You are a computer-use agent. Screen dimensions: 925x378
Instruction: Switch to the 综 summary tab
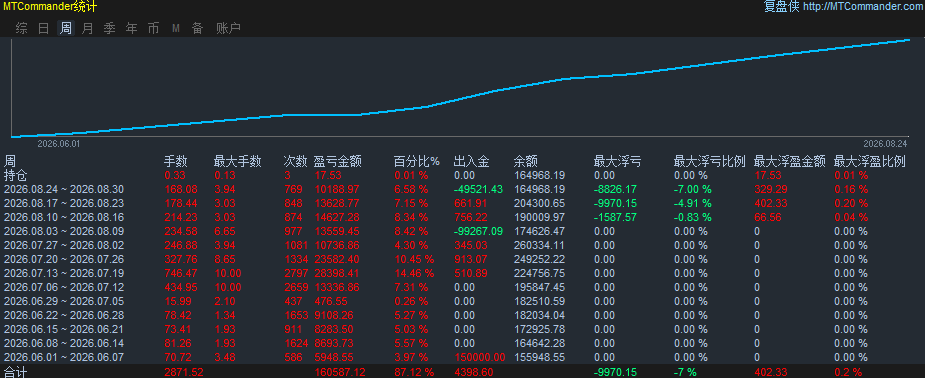pos(22,28)
